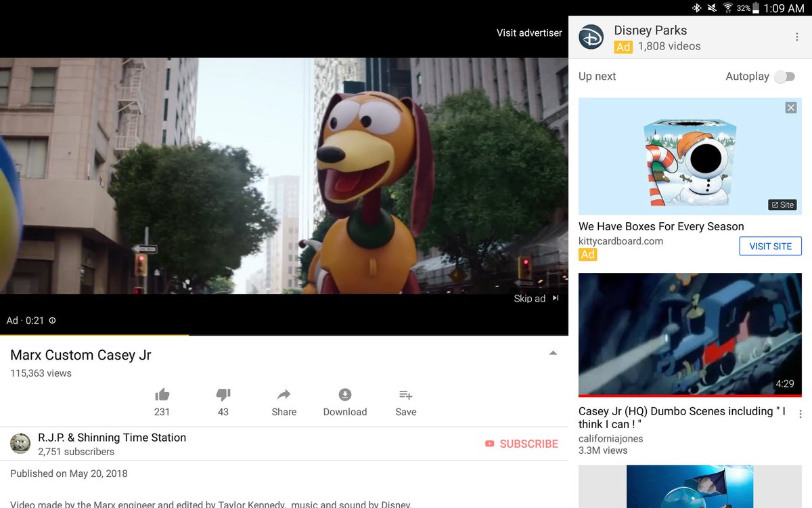Save the video to a playlist
The image size is (812, 508).
[406, 394]
